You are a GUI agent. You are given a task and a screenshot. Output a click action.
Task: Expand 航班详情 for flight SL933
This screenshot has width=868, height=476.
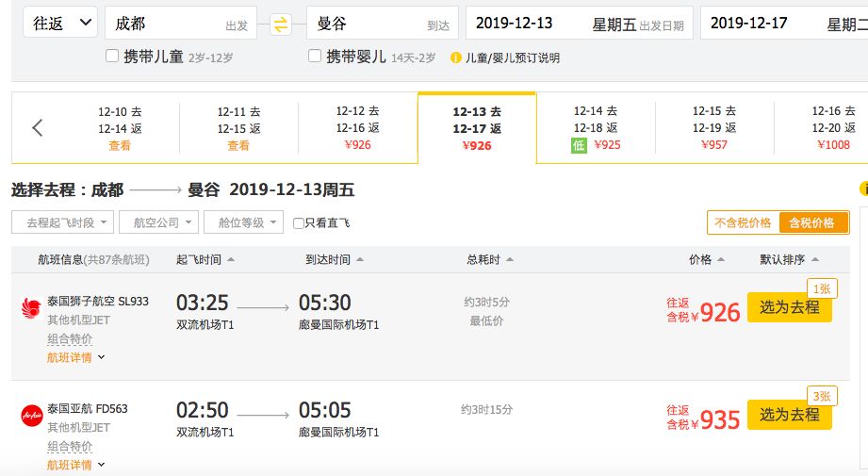click(x=75, y=357)
